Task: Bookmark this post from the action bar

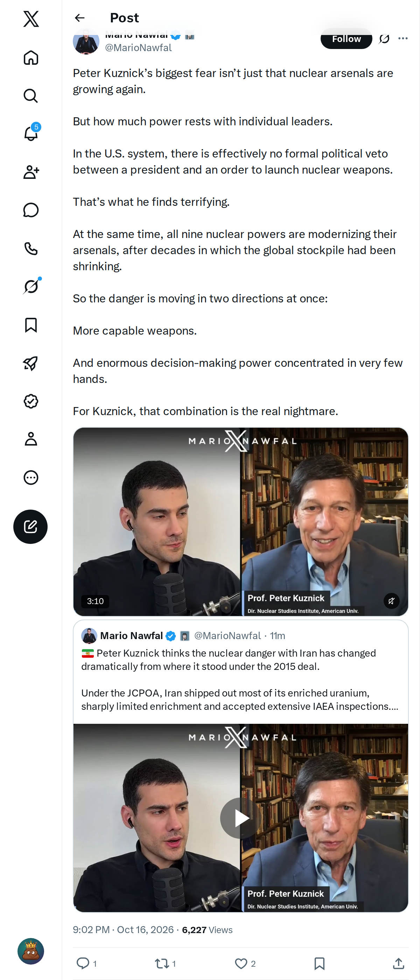Action: pyautogui.click(x=320, y=963)
